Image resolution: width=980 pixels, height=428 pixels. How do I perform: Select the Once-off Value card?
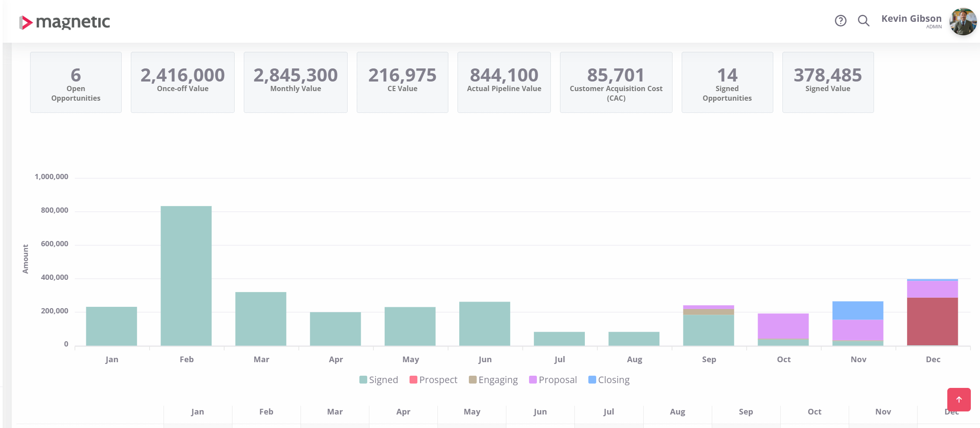click(x=183, y=82)
